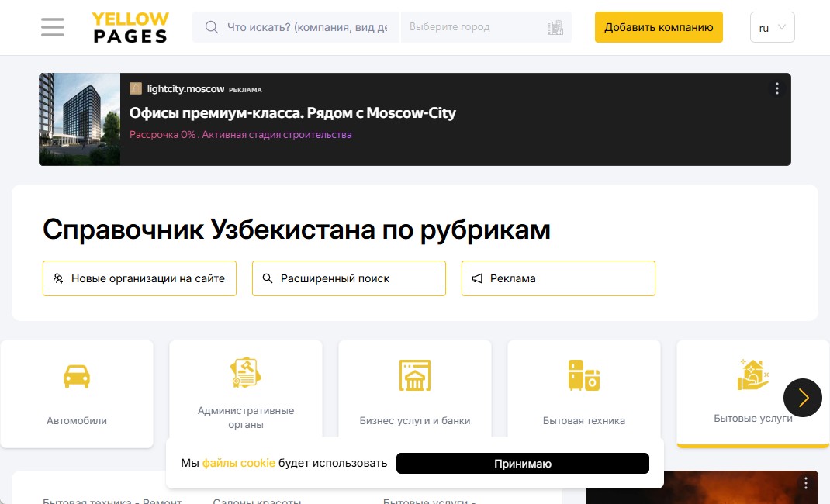This screenshot has height=504, width=830.
Task: Select Бизнес услуги и банки category
Action: (x=415, y=394)
